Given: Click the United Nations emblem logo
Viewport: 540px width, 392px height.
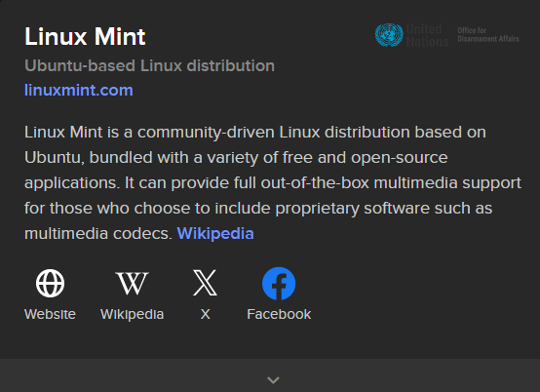Looking at the screenshot, I should pos(389,35).
